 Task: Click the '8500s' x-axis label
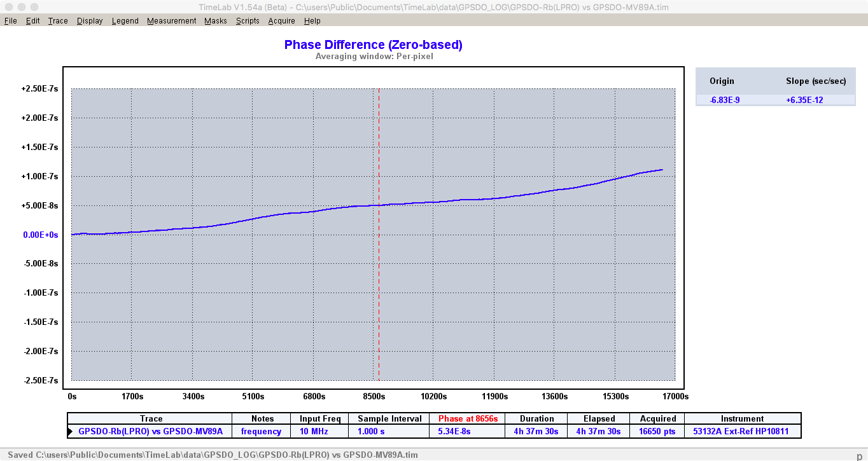[374, 396]
